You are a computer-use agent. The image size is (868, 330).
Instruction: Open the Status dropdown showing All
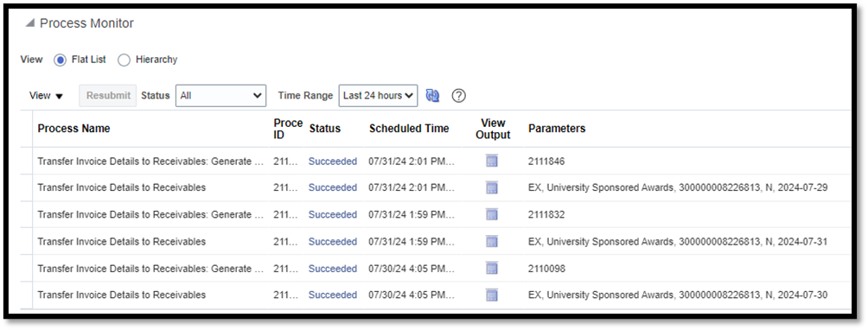pos(220,96)
